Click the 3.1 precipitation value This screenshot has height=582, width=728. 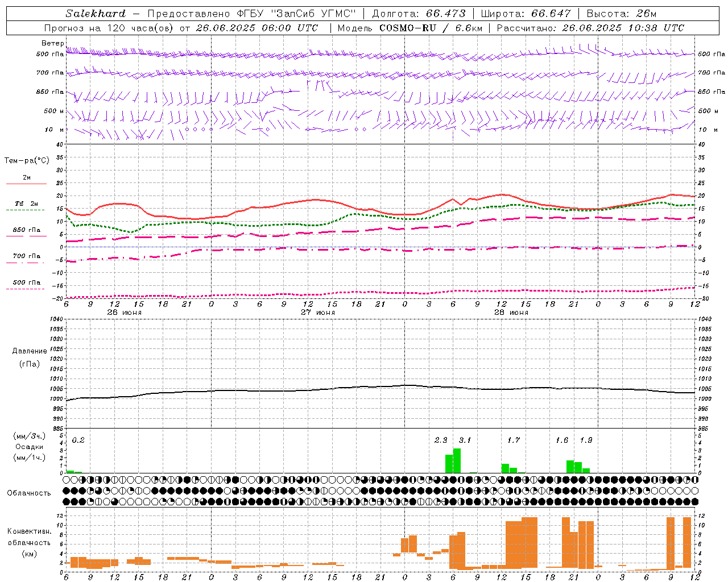coord(465,440)
